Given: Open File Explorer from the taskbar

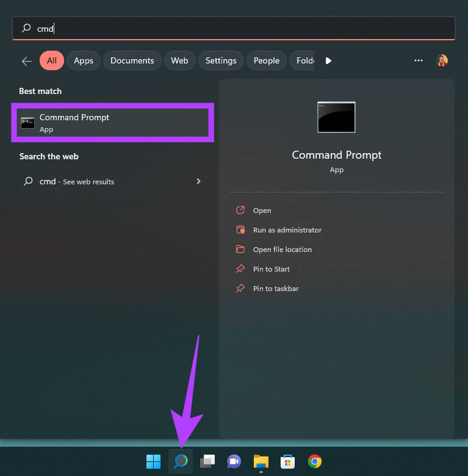Looking at the screenshot, I should (x=261, y=461).
